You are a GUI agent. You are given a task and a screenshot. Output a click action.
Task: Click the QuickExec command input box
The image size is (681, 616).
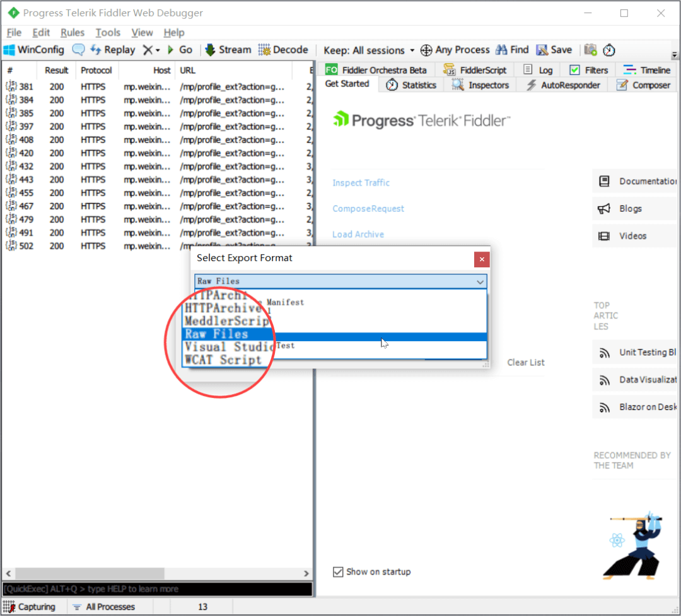pos(157,589)
